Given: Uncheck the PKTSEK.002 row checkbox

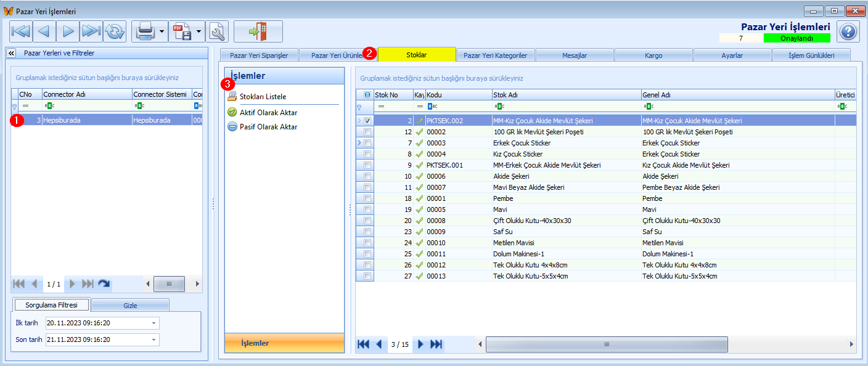Looking at the screenshot, I should click(367, 121).
